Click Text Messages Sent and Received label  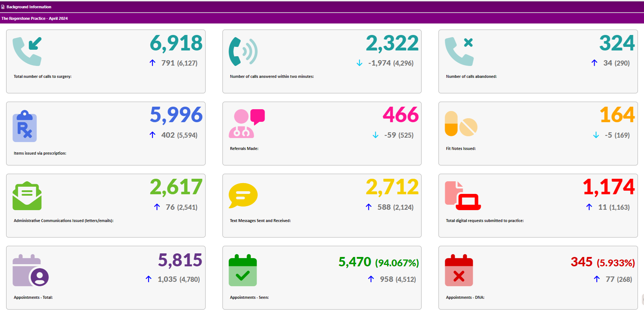tap(260, 221)
